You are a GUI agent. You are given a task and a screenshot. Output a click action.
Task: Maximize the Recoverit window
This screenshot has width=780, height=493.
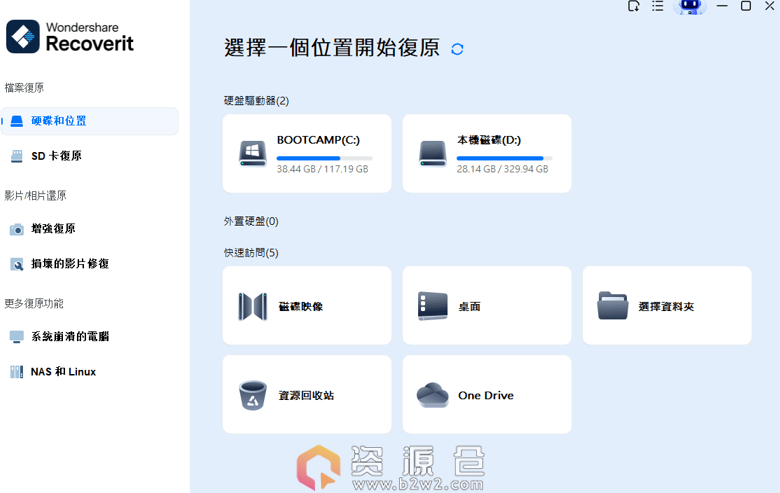pos(745,6)
